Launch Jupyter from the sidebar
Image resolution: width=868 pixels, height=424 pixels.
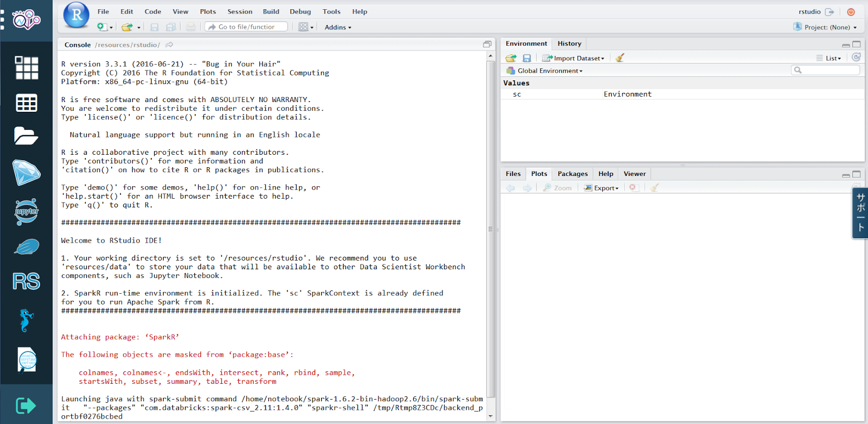(27, 212)
